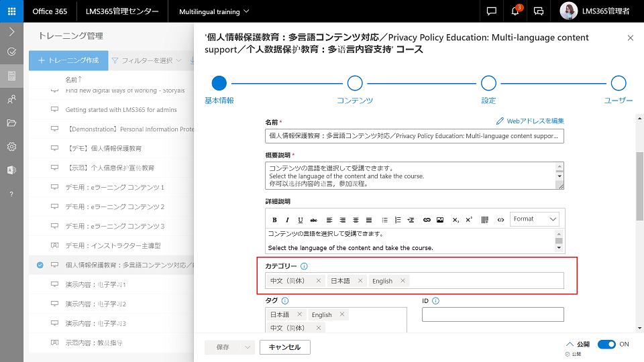644x362 pixels.
Task: Toggle italic in detailed description editor
Action: 288,220
